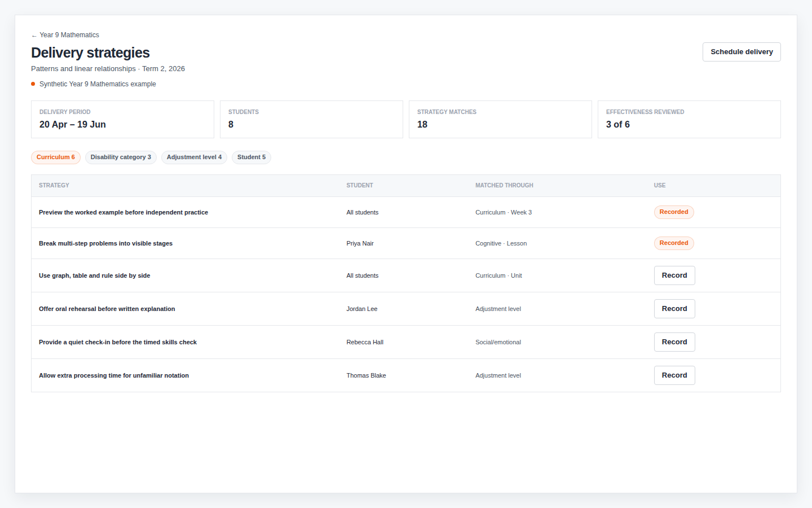Record Thomas Blake's extra processing time strategy
Screen dimensions: 812x508
[674, 375]
